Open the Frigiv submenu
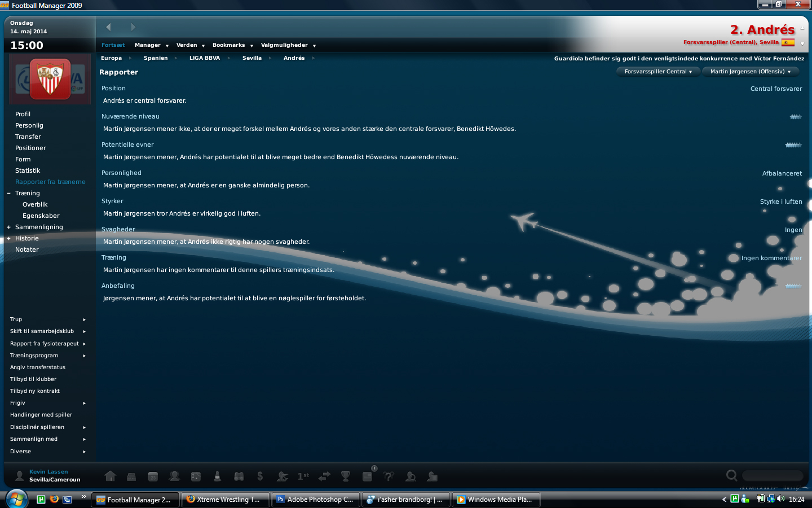Image resolution: width=812 pixels, height=508 pixels. click(48, 403)
